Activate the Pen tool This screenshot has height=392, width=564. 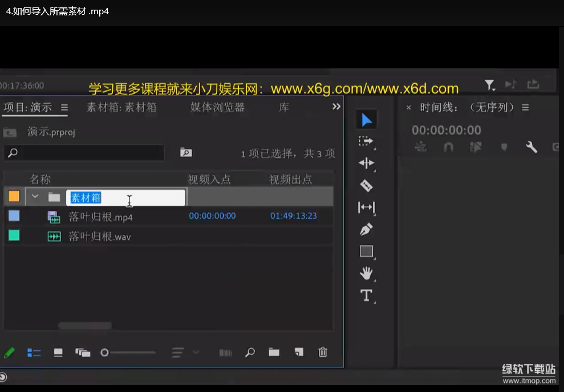[x=366, y=229]
